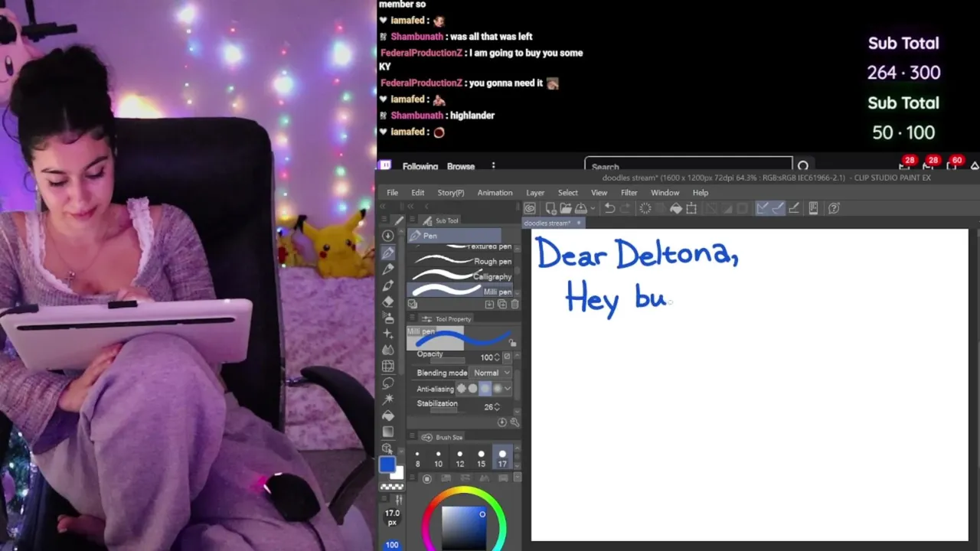Open the Animation menu
This screenshot has height=551, width=980.
[495, 193]
